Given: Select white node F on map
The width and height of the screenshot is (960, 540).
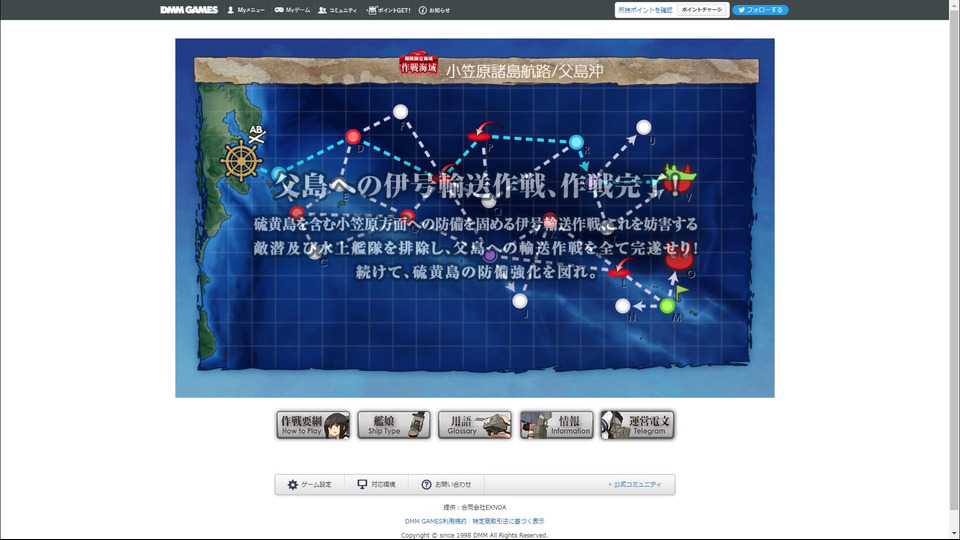Looking at the screenshot, I should [400, 112].
